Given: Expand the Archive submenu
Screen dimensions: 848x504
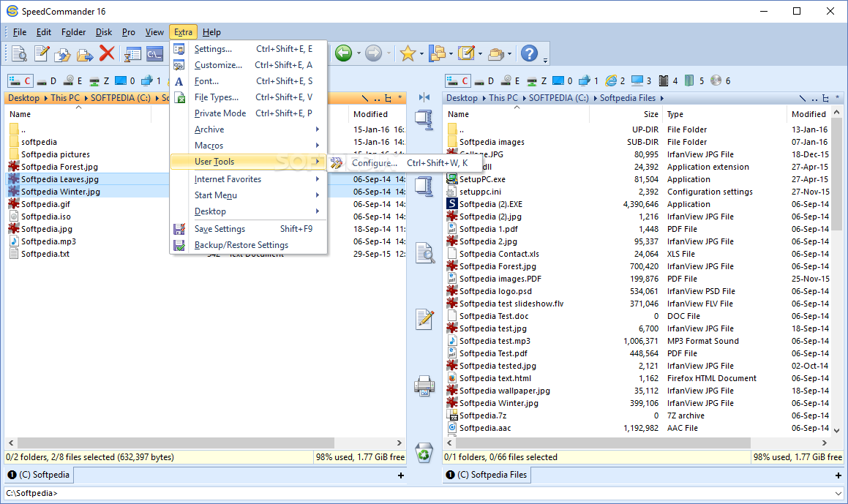Looking at the screenshot, I should click(x=249, y=129).
